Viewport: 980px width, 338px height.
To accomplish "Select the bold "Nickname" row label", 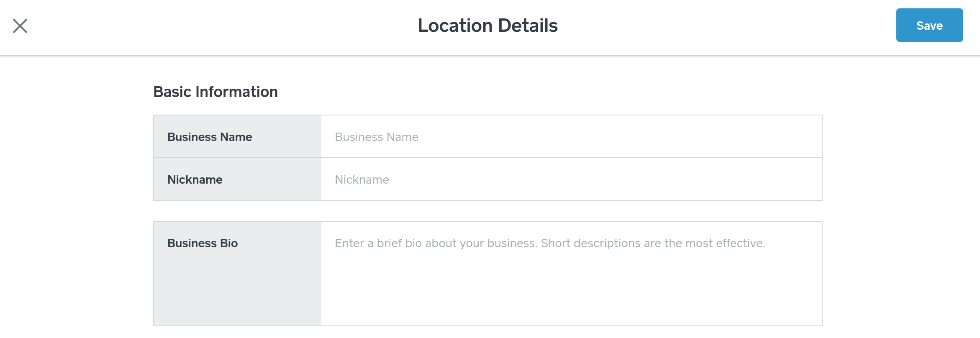I will point(195,180).
